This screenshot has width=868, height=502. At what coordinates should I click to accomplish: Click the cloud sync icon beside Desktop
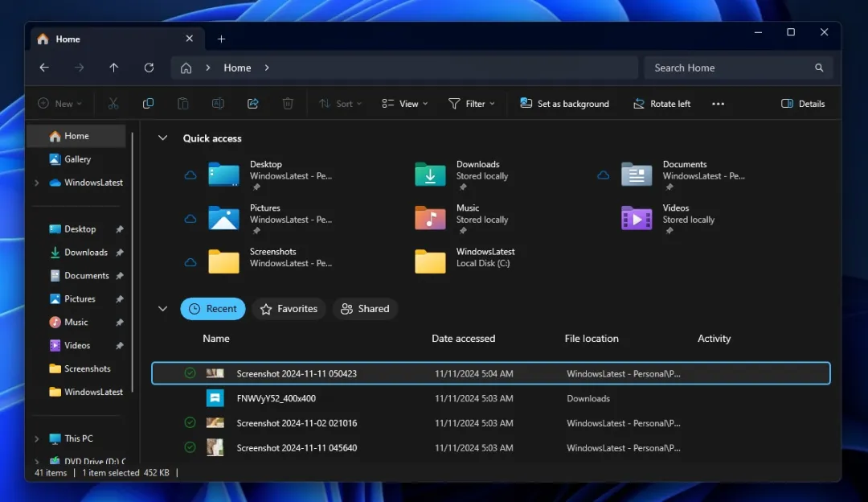(x=190, y=175)
